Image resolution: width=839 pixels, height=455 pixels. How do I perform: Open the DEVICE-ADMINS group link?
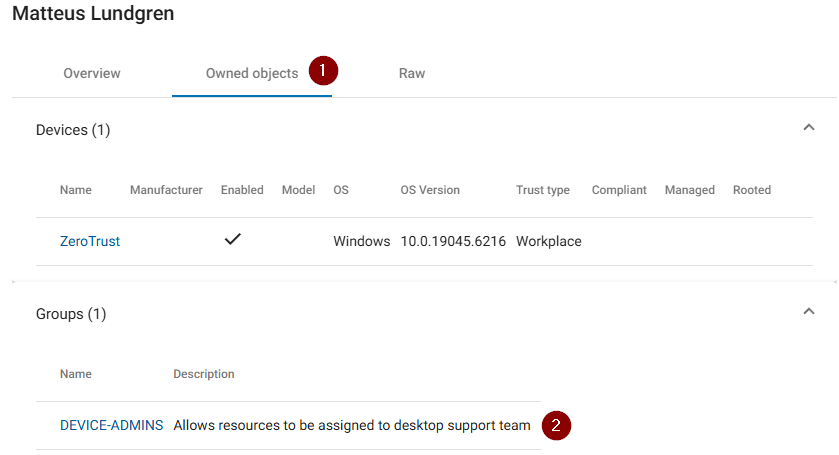point(111,425)
